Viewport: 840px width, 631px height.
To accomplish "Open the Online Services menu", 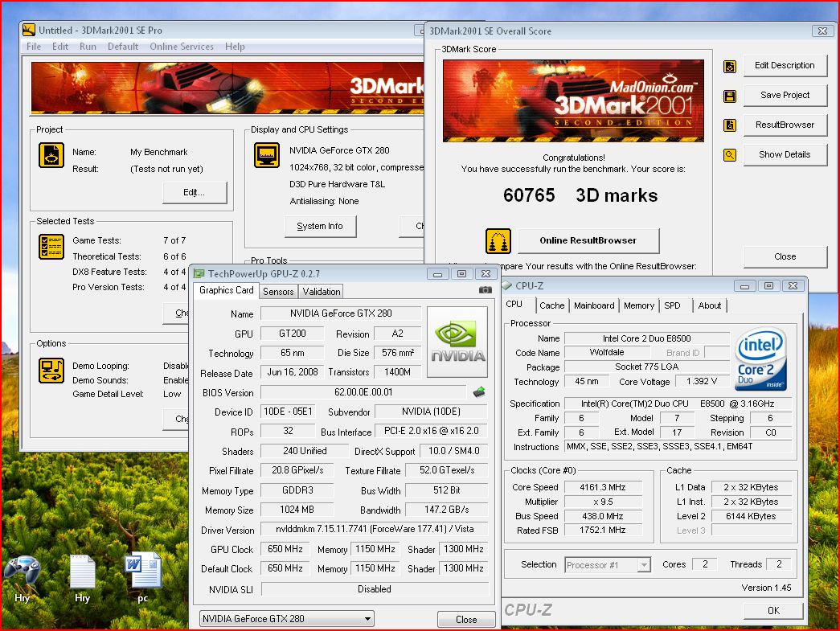I will [182, 47].
